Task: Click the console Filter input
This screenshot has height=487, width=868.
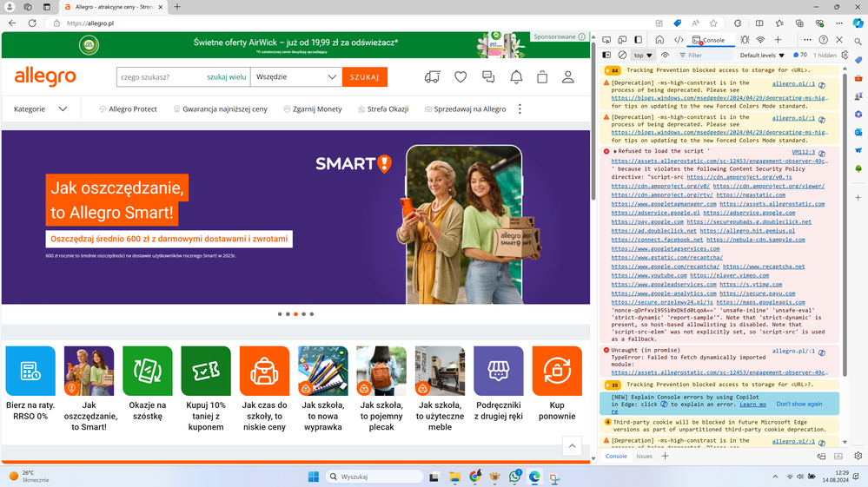Action: pyautogui.click(x=706, y=56)
